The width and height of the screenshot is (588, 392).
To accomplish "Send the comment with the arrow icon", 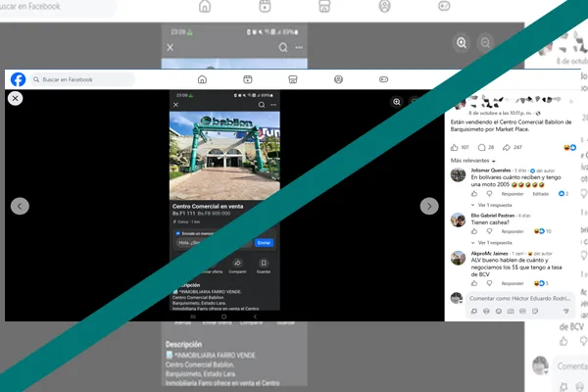I will click(565, 312).
